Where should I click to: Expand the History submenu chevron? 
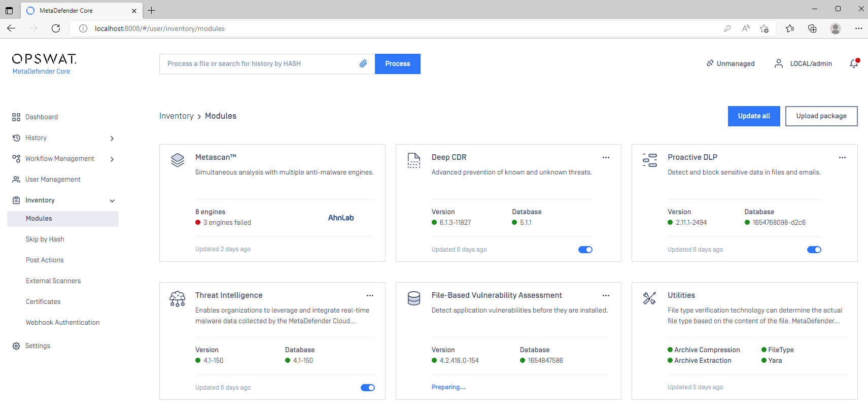click(x=112, y=139)
